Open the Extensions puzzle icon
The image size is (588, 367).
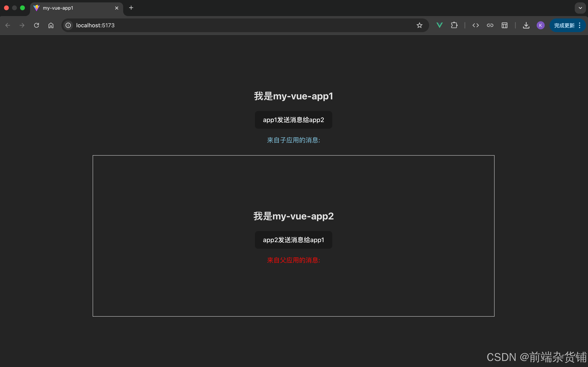[x=454, y=25]
